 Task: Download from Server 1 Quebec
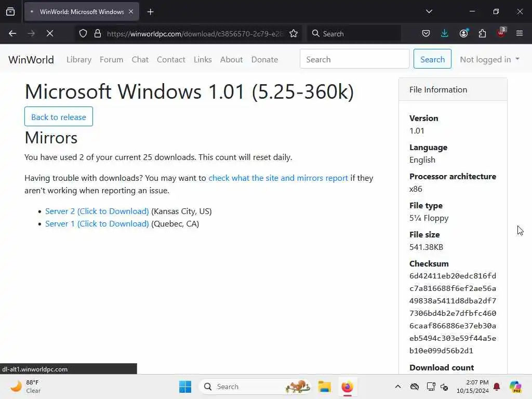[x=97, y=223]
